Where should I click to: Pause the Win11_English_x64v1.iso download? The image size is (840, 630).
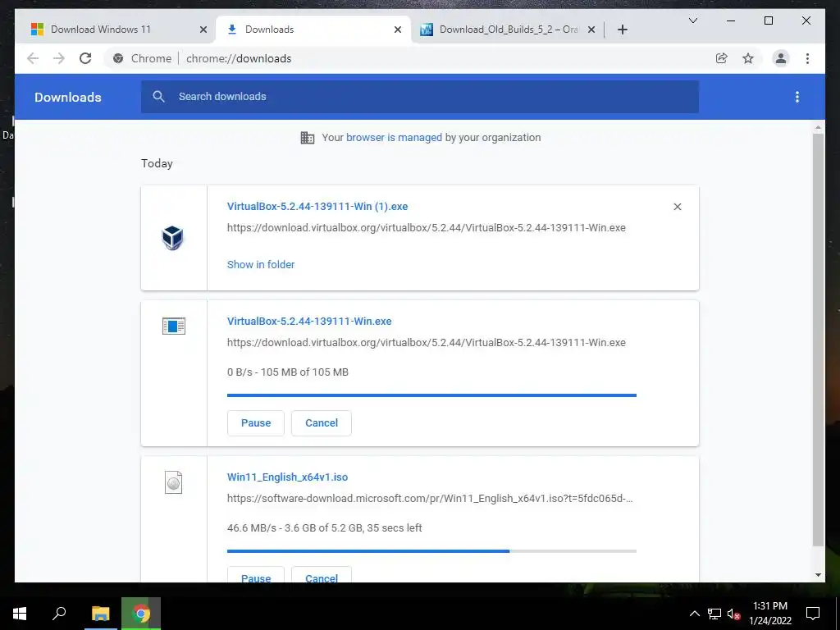click(256, 576)
